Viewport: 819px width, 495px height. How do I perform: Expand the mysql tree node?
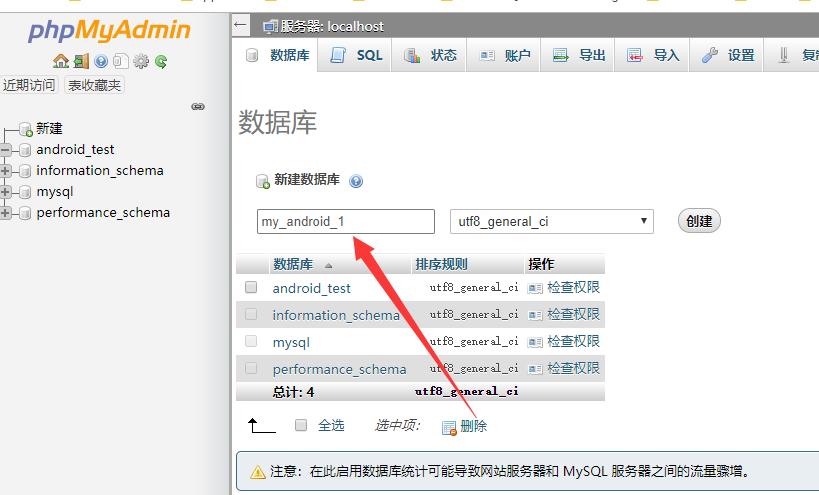pos(5,192)
